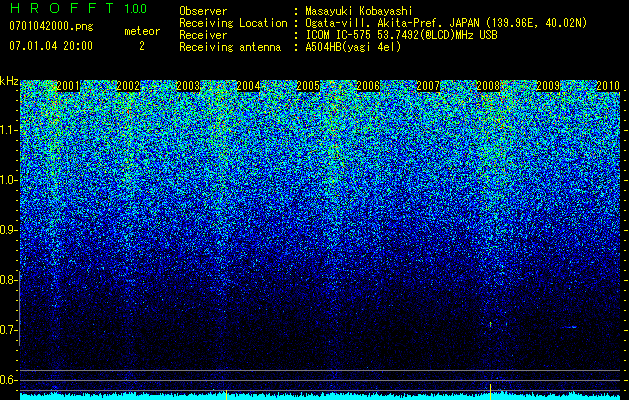629x400 pixels.
Task: Click the kHz axis unit label
Action: (9, 81)
